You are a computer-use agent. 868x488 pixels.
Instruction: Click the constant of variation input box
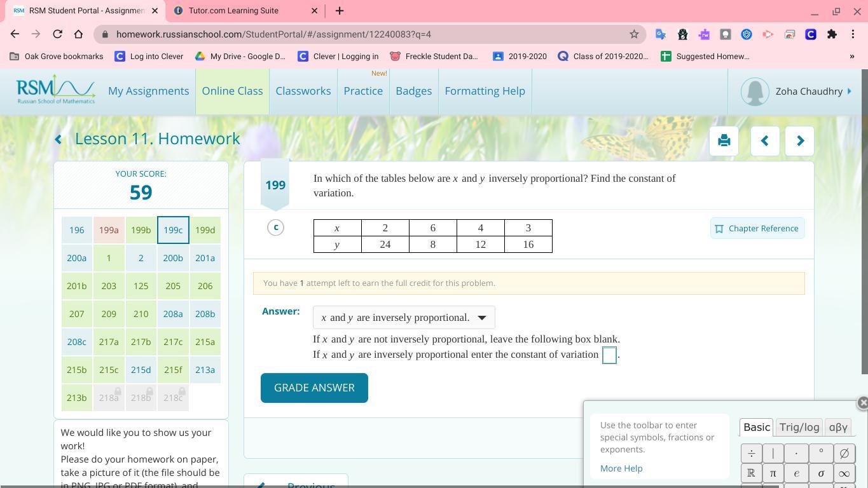click(609, 355)
